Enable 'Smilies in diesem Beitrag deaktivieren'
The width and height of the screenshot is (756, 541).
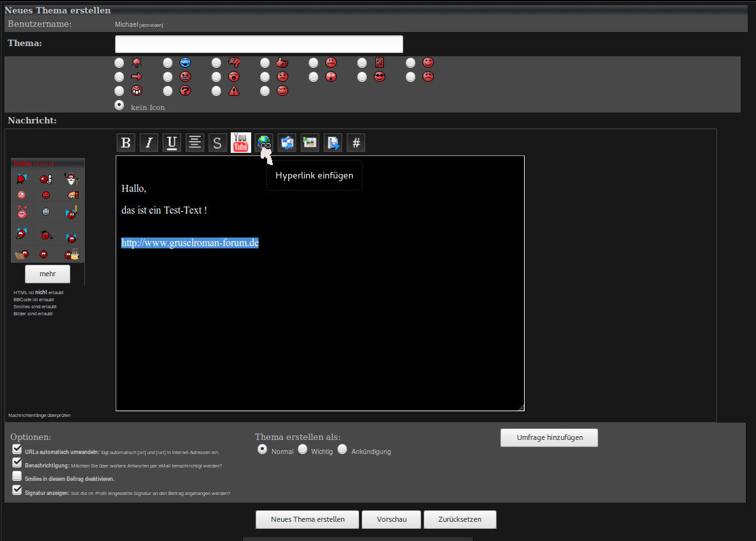click(x=17, y=476)
